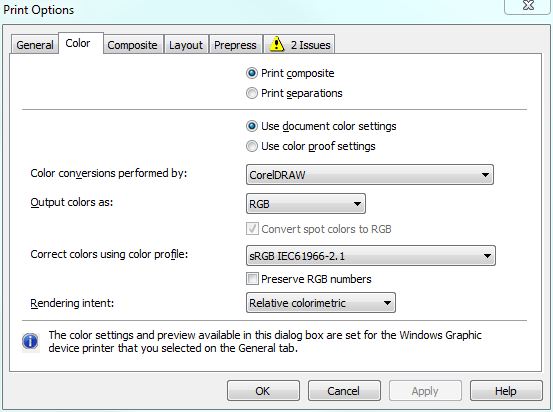Click the note about Windows Graphic device printer
This screenshot has height=412, width=553.
[x=265, y=341]
